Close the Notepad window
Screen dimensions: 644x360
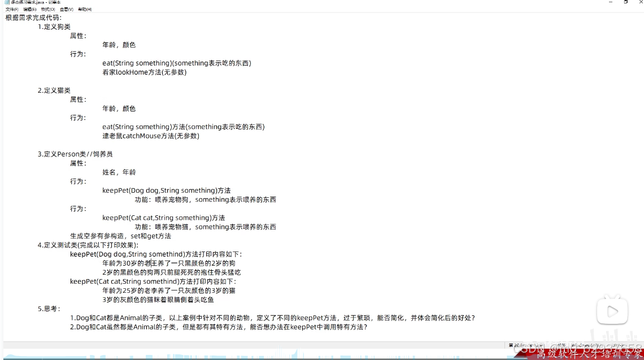coord(640,2)
